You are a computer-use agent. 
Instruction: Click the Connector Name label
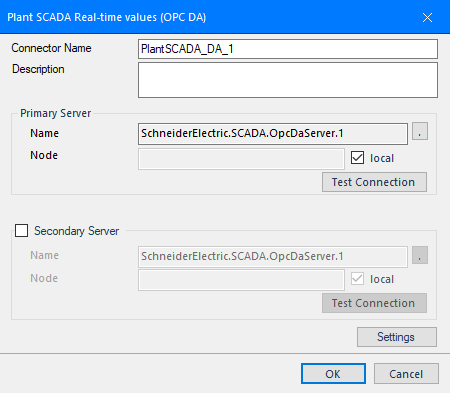(51, 48)
